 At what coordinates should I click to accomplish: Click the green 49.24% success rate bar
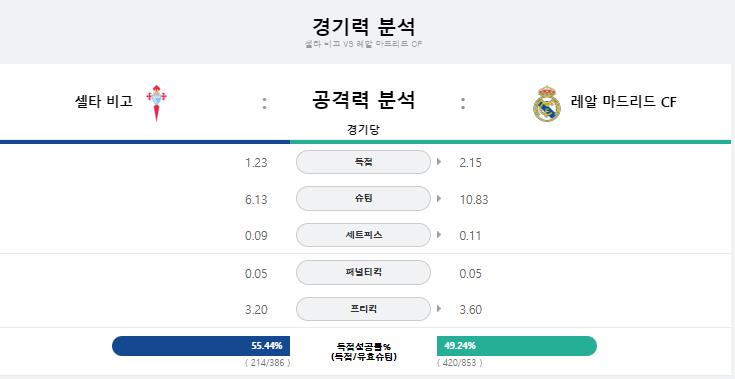tap(517, 346)
